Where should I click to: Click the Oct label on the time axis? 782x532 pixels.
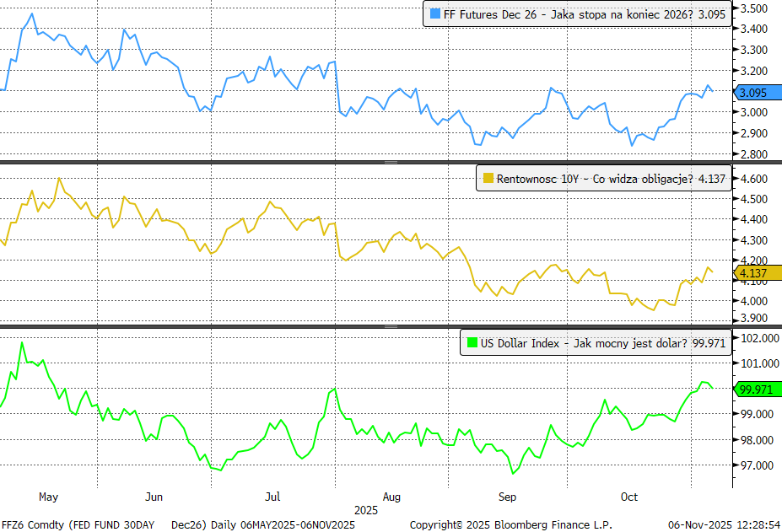629,497
